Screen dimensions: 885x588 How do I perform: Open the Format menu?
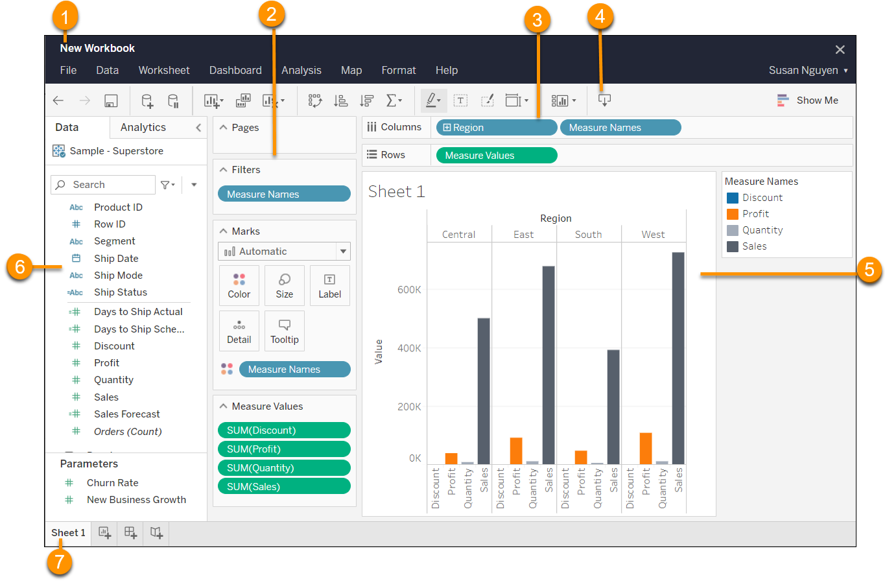[x=399, y=70]
